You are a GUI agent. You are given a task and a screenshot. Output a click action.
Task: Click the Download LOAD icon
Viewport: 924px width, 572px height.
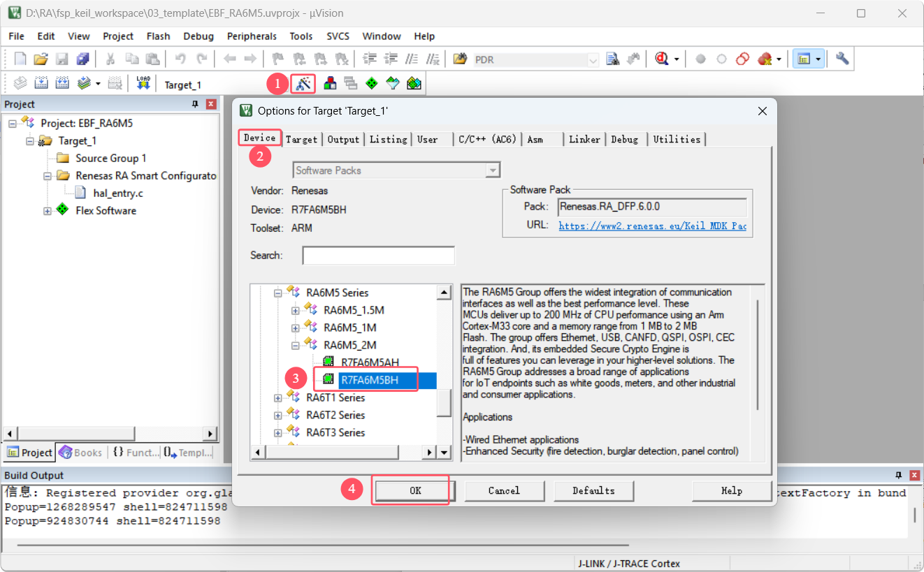(143, 84)
